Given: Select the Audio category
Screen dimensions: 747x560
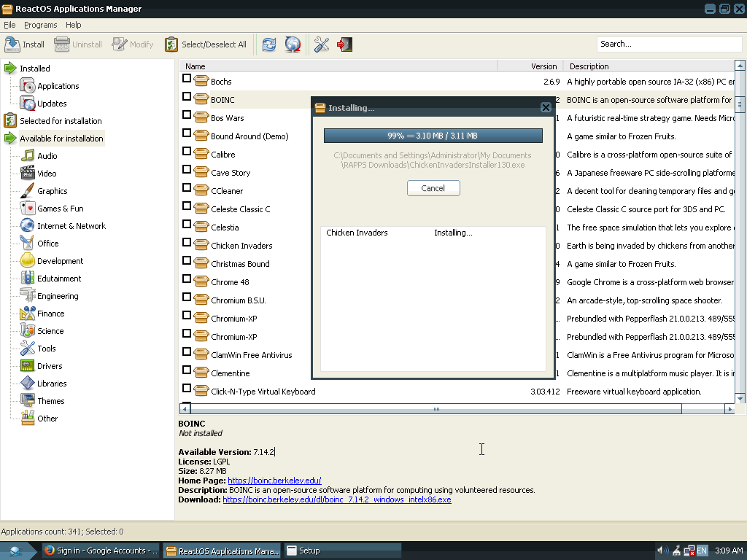Looking at the screenshot, I should [47, 156].
